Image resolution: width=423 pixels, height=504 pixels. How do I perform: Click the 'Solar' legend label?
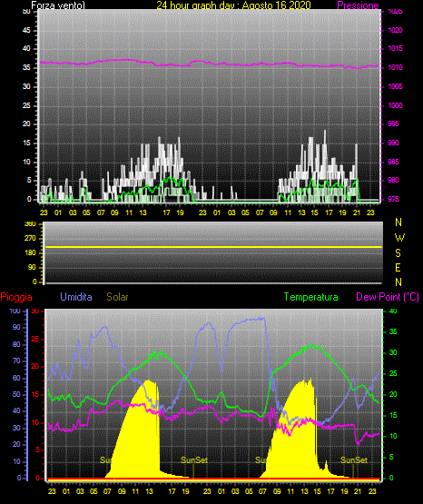[117, 297]
